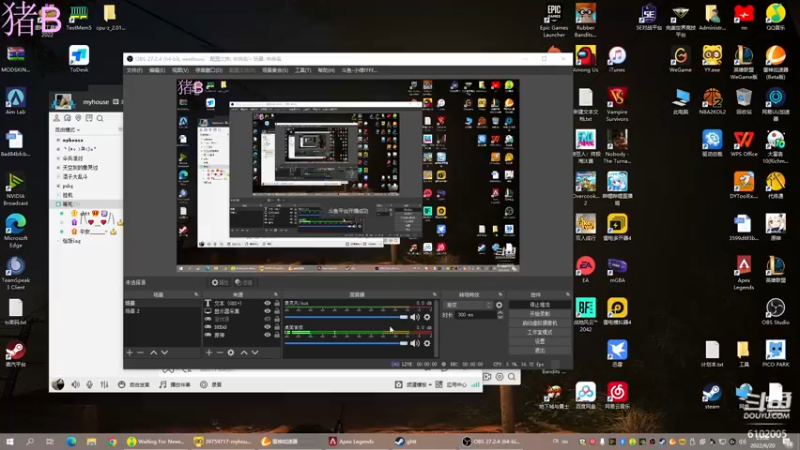Viewport: 800px width, 450px height.
Task: Adjust the first mixer volume slider
Action: pyautogui.click(x=346, y=317)
